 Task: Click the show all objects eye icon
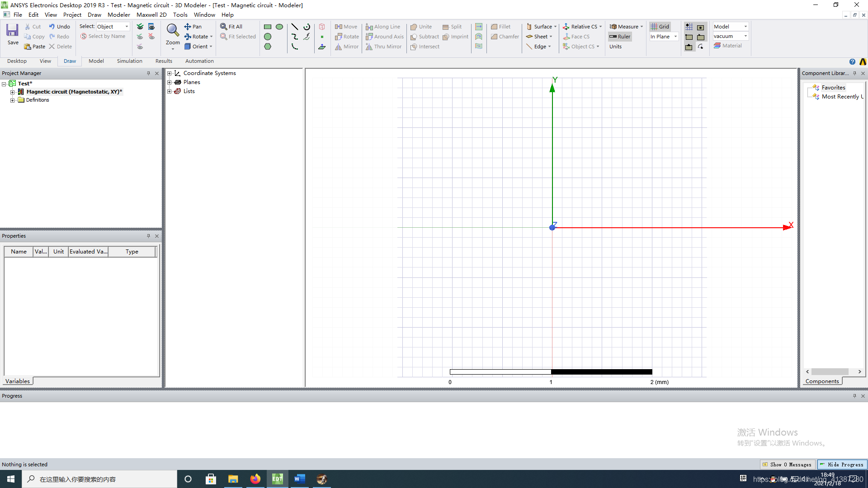(140, 27)
